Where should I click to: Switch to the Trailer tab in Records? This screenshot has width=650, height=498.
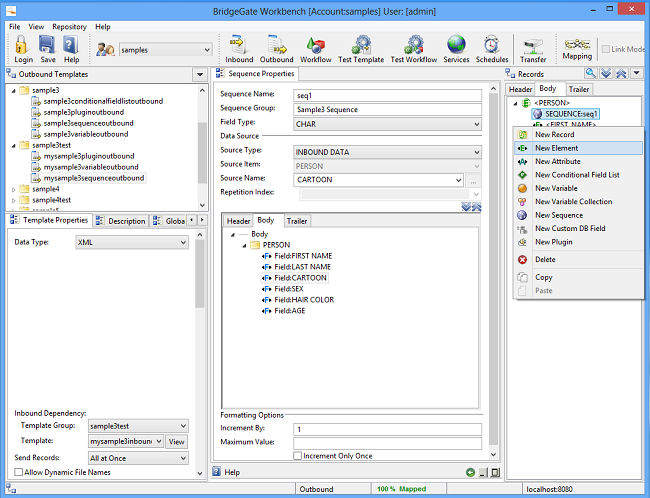point(579,89)
